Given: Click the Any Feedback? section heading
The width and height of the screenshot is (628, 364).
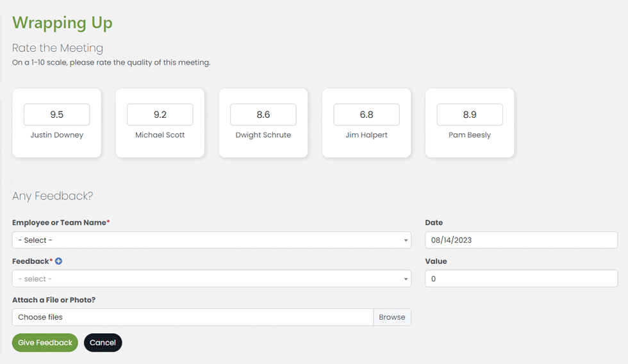Looking at the screenshot, I should tap(53, 196).
